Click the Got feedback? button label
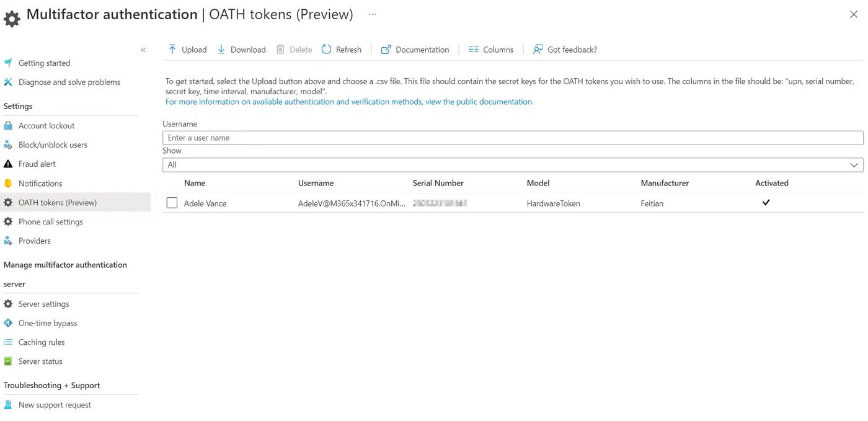 point(572,50)
